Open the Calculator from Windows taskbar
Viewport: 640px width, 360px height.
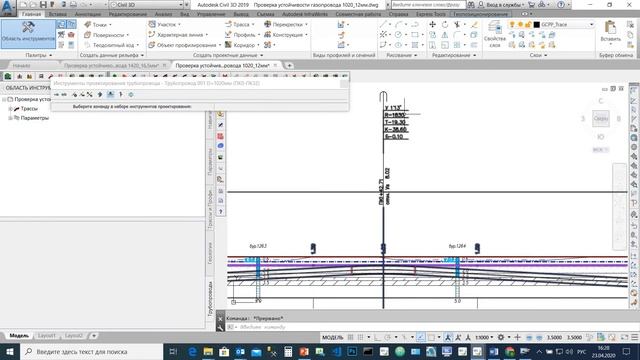(x=288, y=351)
